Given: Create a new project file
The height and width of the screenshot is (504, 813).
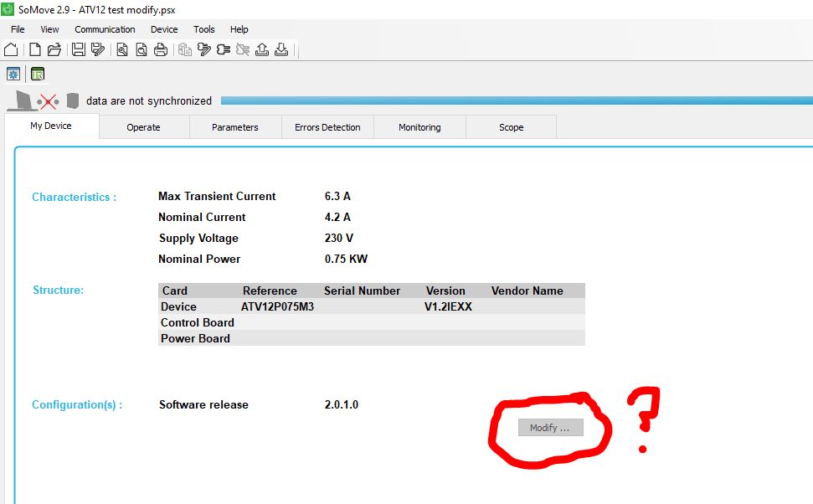Looking at the screenshot, I should tap(34, 49).
